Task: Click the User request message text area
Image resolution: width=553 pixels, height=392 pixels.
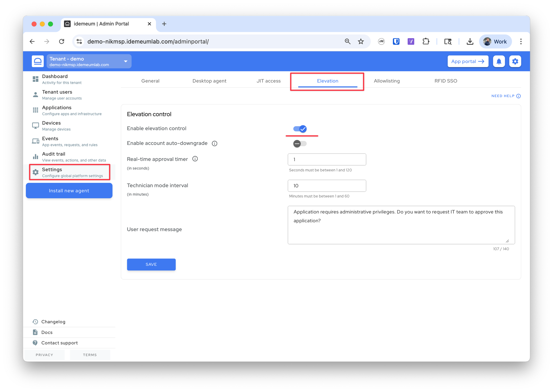Action: click(401, 225)
